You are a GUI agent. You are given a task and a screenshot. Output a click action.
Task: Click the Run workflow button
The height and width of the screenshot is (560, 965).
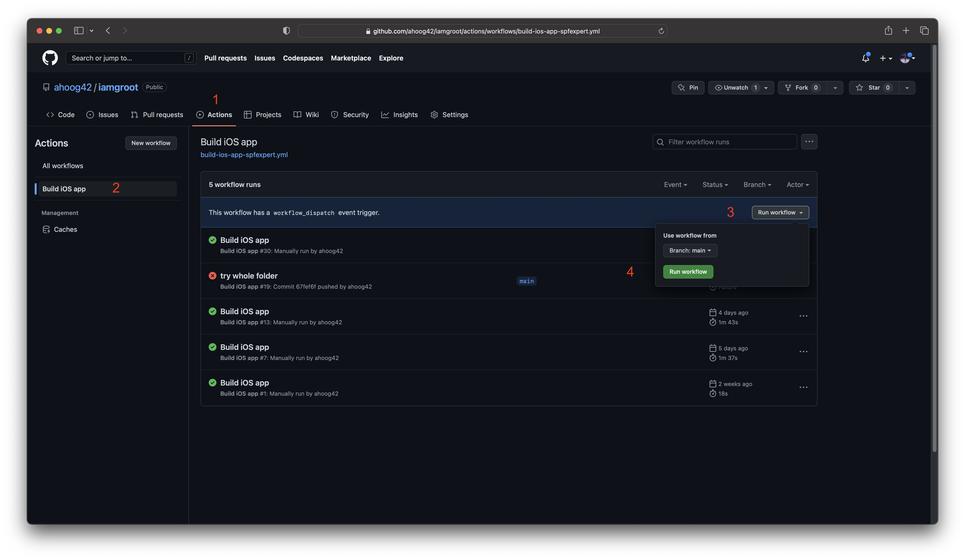[x=688, y=271]
